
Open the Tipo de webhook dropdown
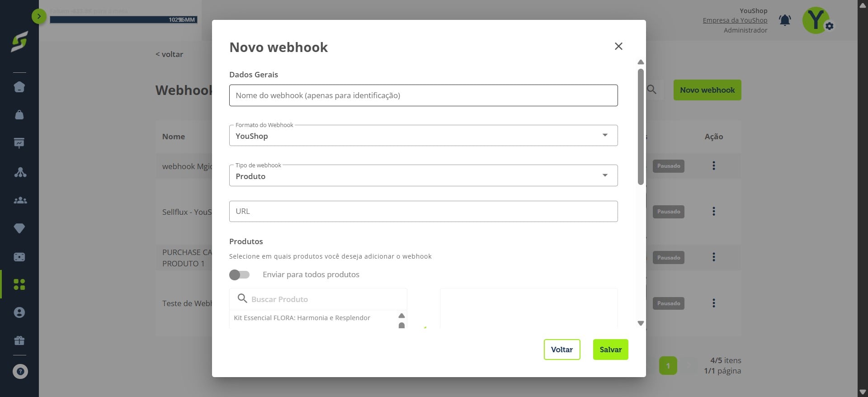tap(423, 175)
